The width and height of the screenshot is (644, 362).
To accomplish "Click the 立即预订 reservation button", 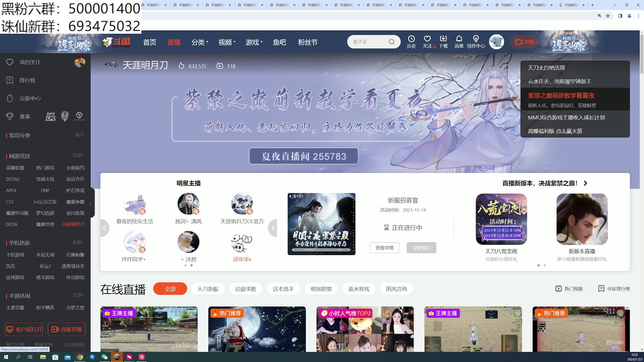I will (x=421, y=248).
